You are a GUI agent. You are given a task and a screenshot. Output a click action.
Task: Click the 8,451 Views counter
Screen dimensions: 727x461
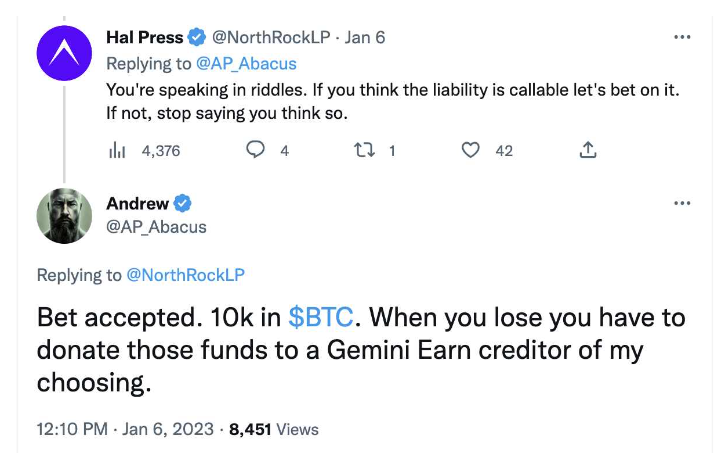pyautogui.click(x=274, y=429)
